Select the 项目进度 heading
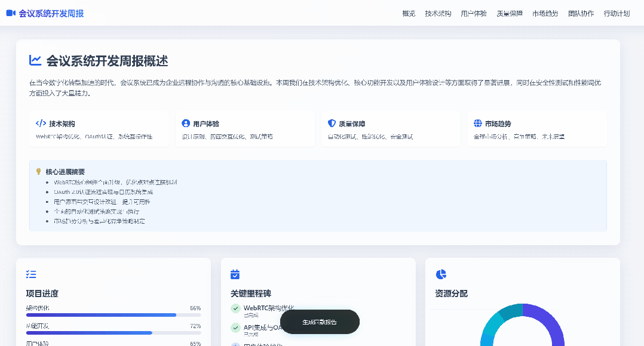This screenshot has height=346, width=644. pyautogui.click(x=42, y=294)
